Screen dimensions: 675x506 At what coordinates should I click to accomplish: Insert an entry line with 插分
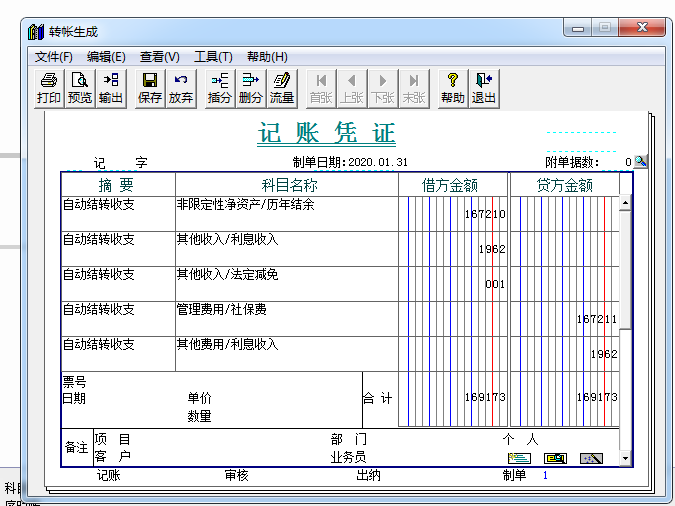[x=220, y=88]
